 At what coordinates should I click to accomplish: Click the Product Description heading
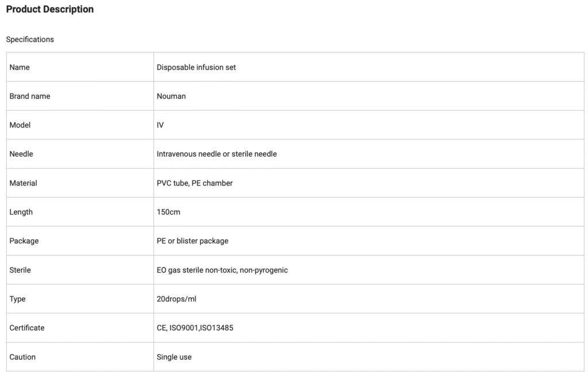click(50, 9)
